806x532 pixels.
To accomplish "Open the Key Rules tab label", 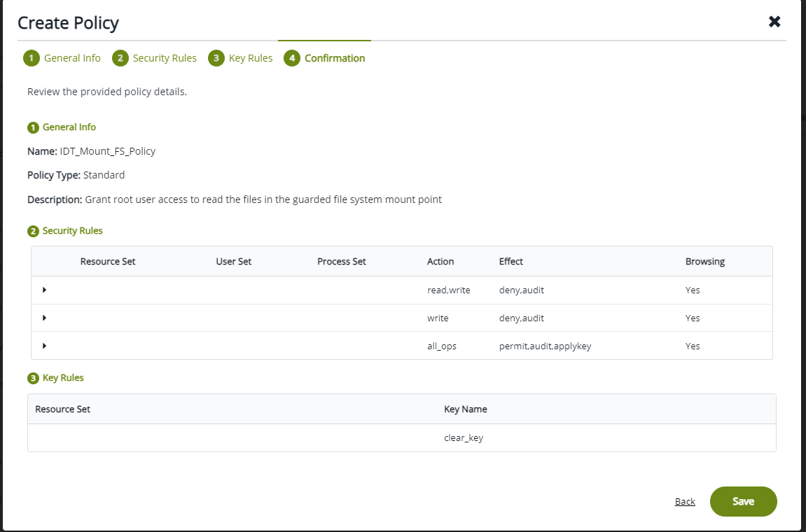I will click(251, 58).
